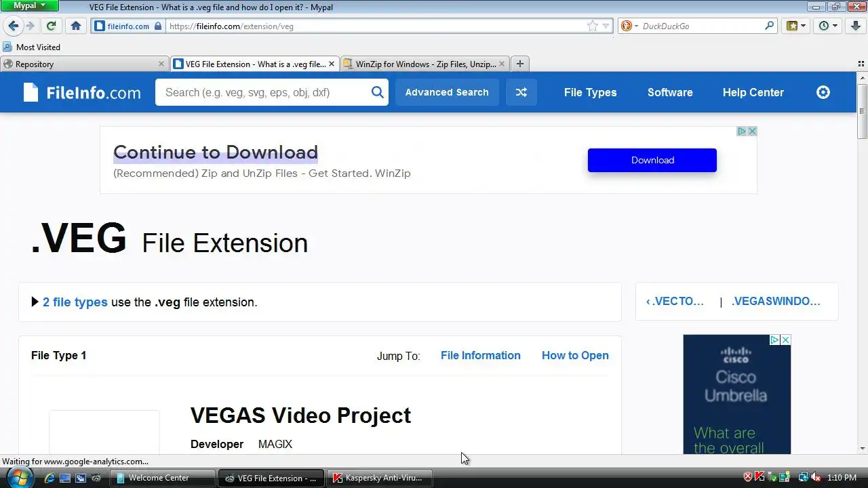Image resolution: width=868 pixels, height=488 pixels.
Task: Go back to the previous page
Action: [x=13, y=26]
